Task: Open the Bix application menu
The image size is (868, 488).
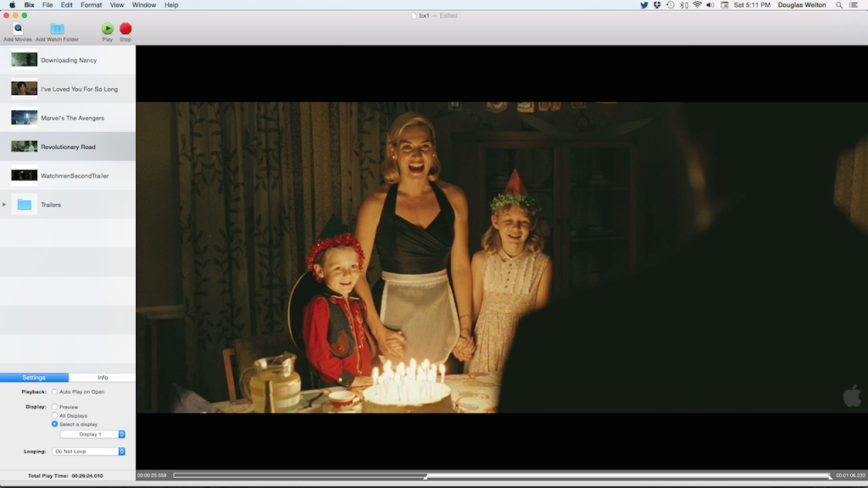Action: 30,4
